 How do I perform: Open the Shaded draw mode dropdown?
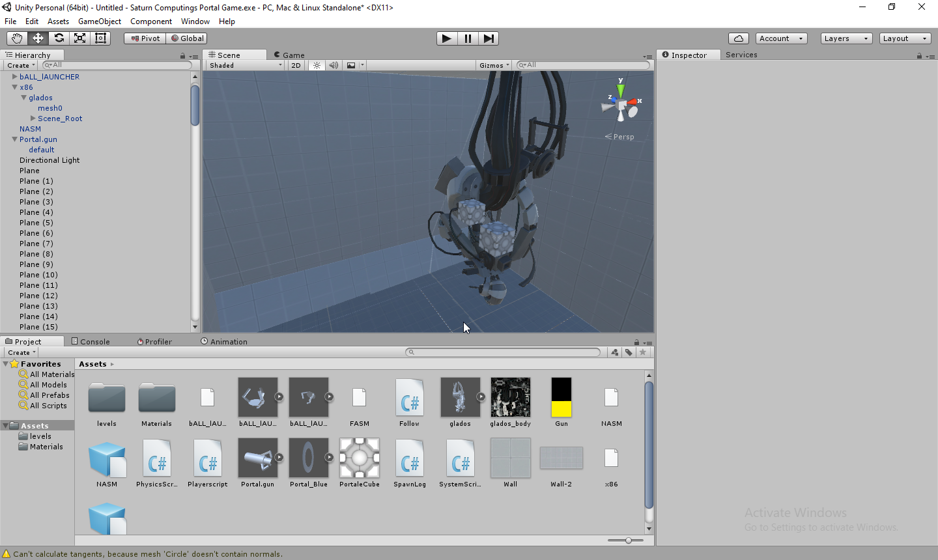point(246,65)
